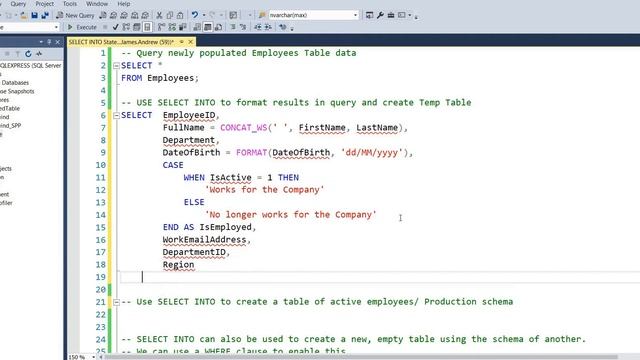The height and width of the screenshot is (360, 640).
Task: Click the Find in Files icon left of nvarchar box
Action: [x=262, y=15]
